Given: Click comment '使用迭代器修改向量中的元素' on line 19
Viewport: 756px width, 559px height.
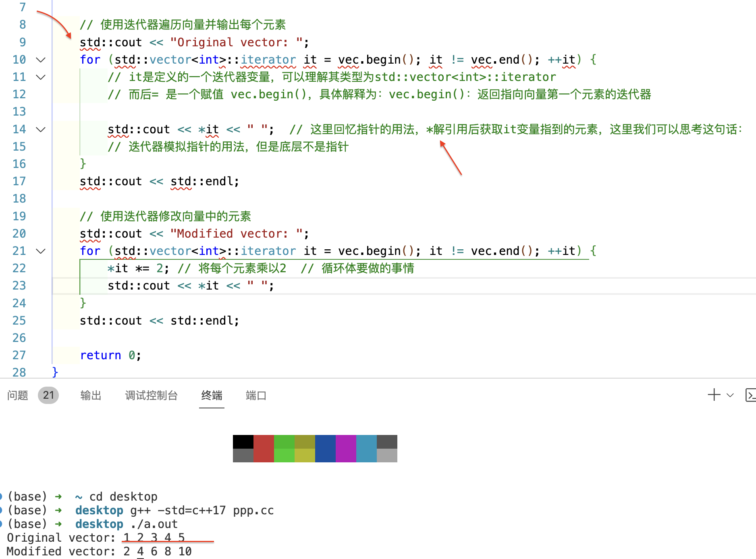Looking at the screenshot, I should pos(176,217).
